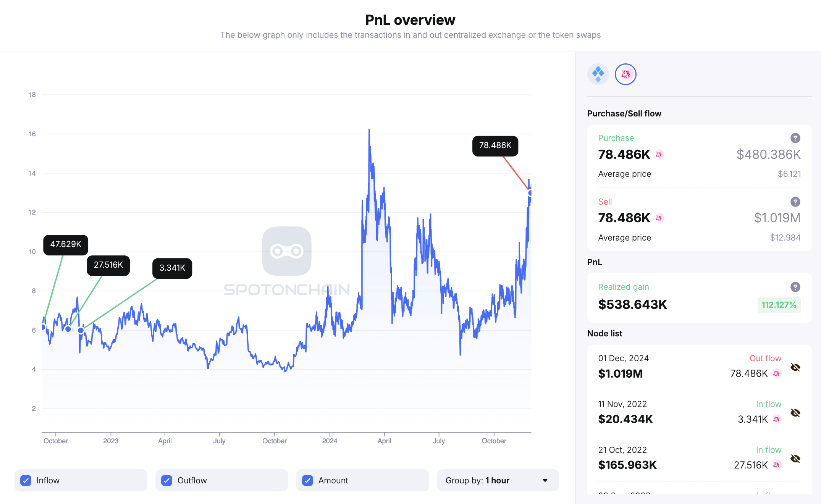The image size is (821, 504).
Task: Click the 112.127% gain percentage badge
Action: 779,305
